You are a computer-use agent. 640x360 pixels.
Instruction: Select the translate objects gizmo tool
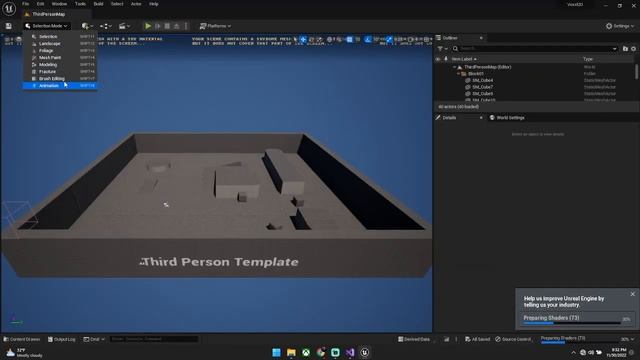coord(303,40)
